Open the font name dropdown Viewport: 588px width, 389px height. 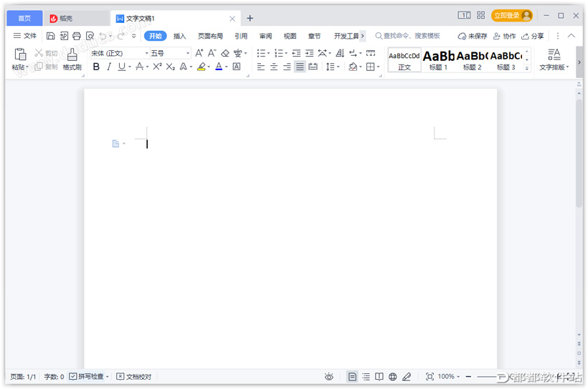click(x=146, y=53)
